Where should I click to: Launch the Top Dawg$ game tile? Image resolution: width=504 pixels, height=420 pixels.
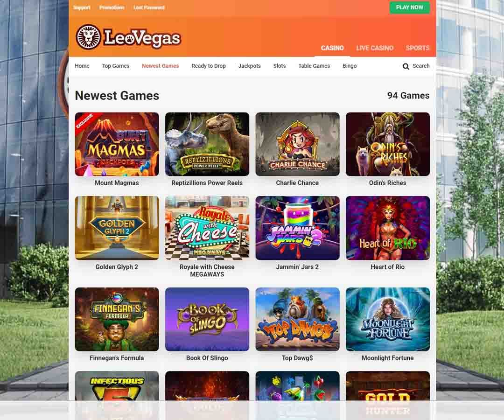[297, 319]
